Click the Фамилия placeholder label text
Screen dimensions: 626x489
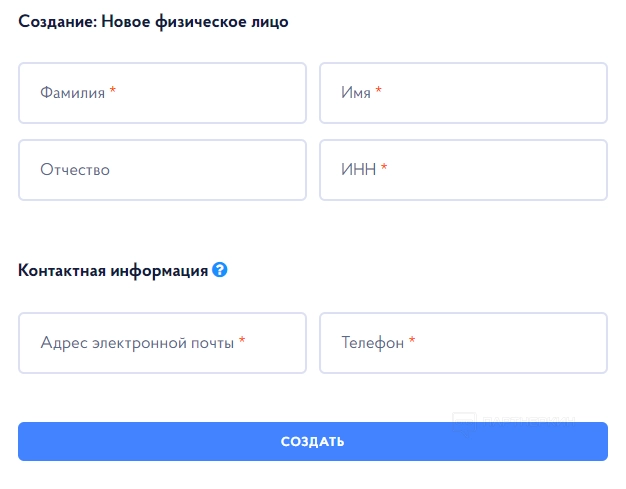click(x=72, y=93)
